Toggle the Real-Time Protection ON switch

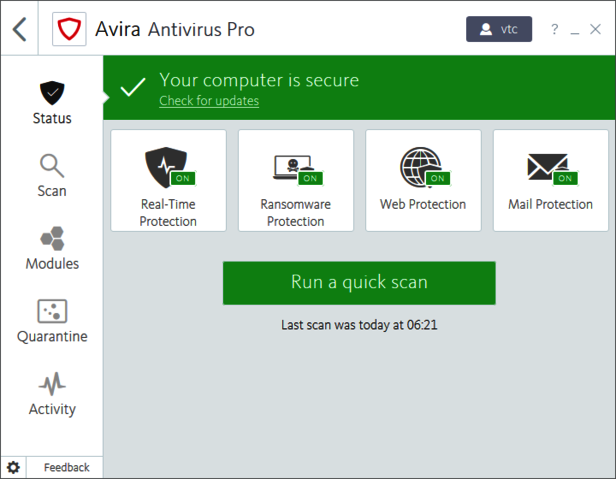[x=182, y=178]
